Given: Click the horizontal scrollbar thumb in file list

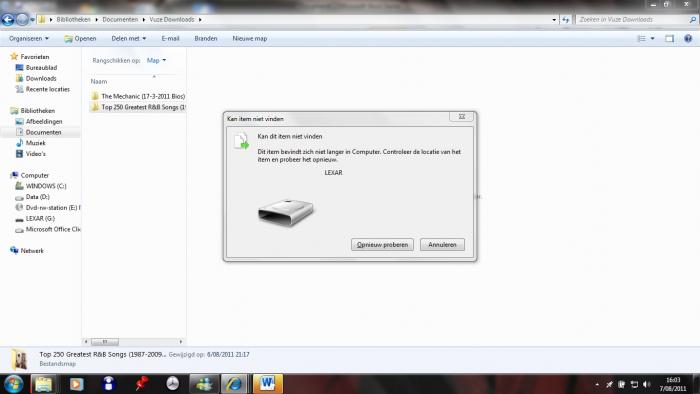Looking at the screenshot, I should 105,342.
